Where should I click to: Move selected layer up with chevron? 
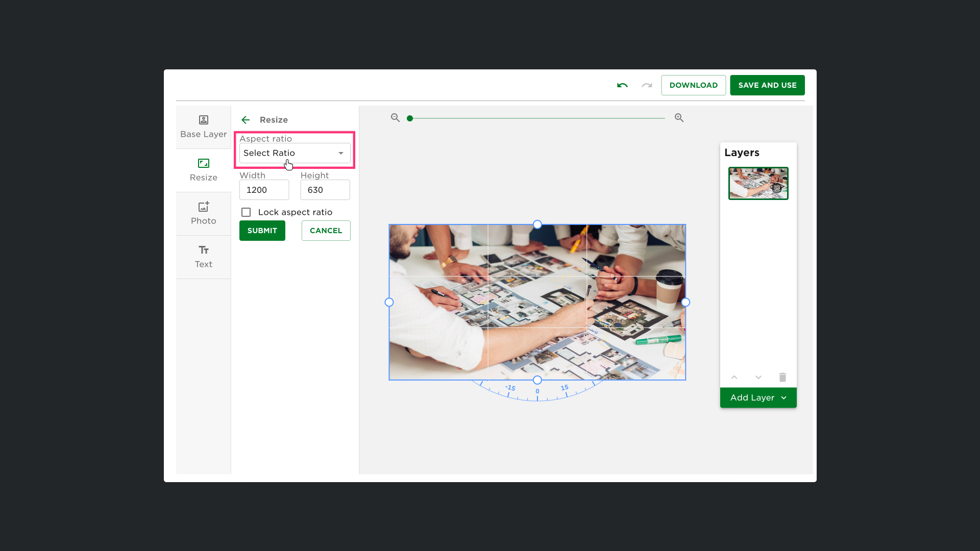pos(734,378)
